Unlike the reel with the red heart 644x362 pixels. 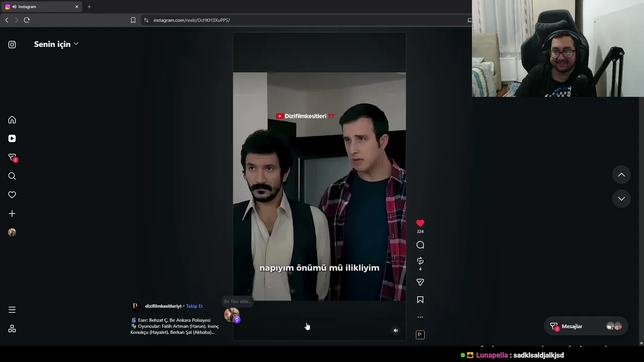coord(420,223)
